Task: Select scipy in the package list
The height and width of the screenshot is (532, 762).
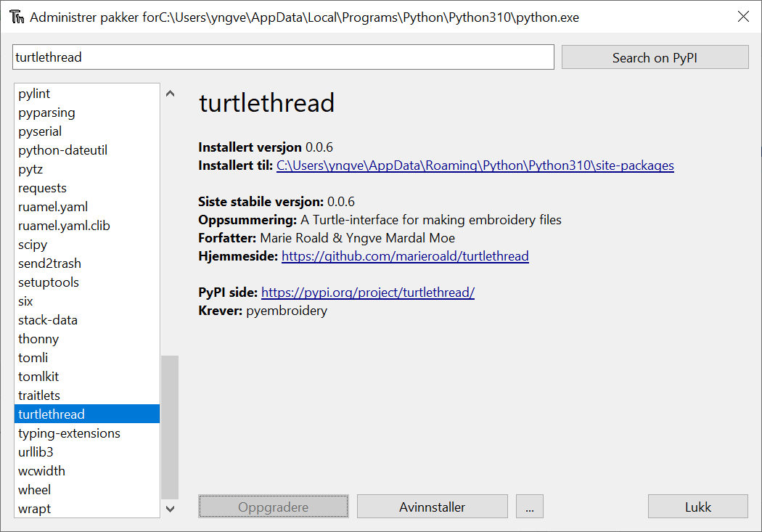Action: coord(87,245)
